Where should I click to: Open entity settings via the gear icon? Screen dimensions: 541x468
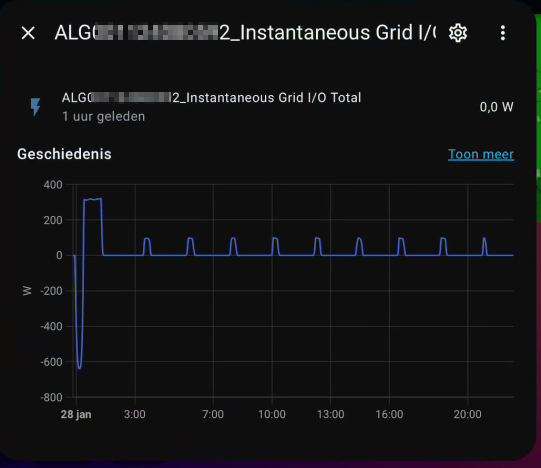pyautogui.click(x=458, y=33)
